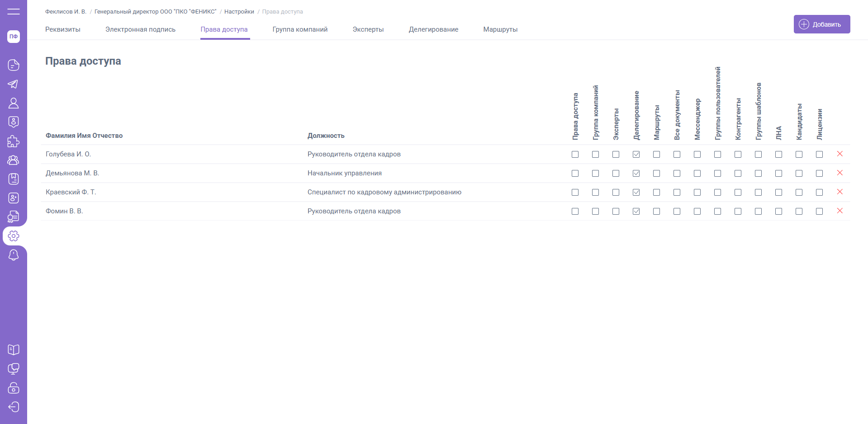
Task: Enable Права доступа for Демьянова М. В.
Action: pos(575,174)
